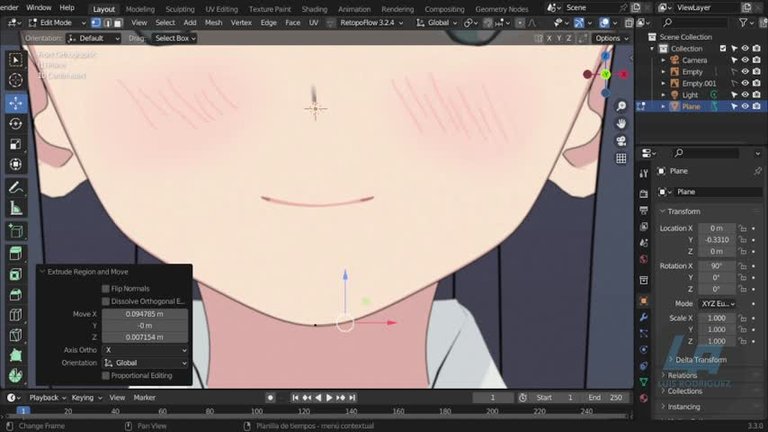
Task: Switch to the UV Editing workspace tab
Action: 221,9
